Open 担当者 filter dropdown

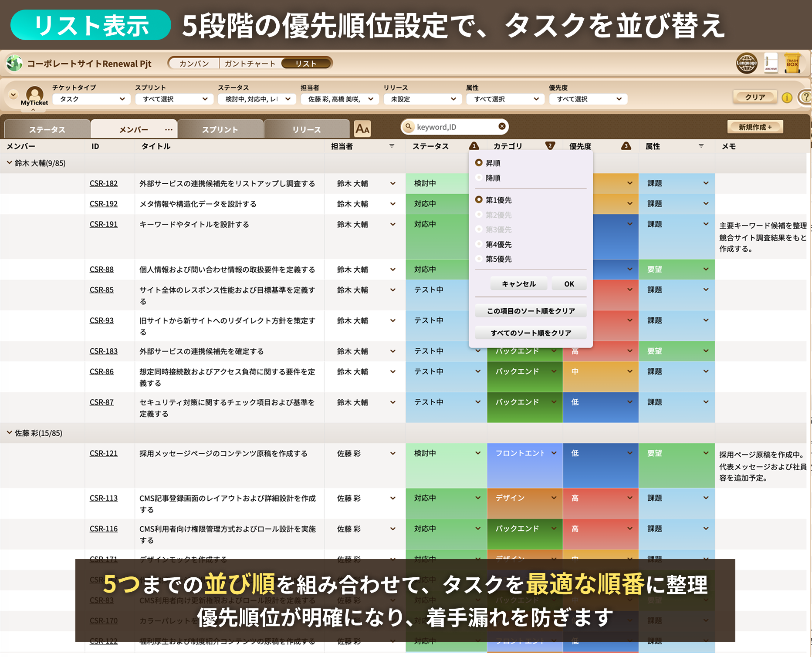[340, 99]
